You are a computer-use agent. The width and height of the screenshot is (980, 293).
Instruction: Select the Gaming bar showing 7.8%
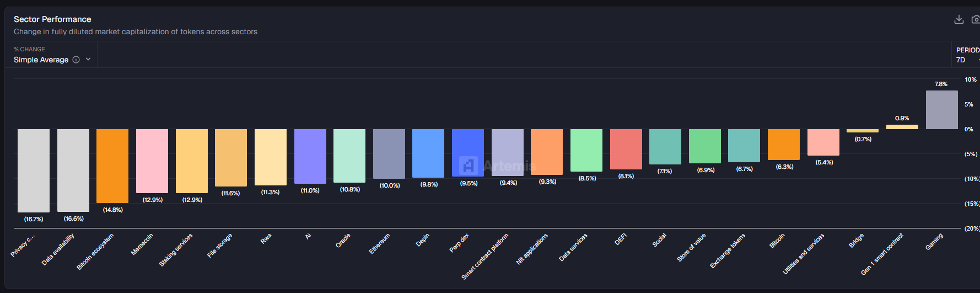[941, 110]
